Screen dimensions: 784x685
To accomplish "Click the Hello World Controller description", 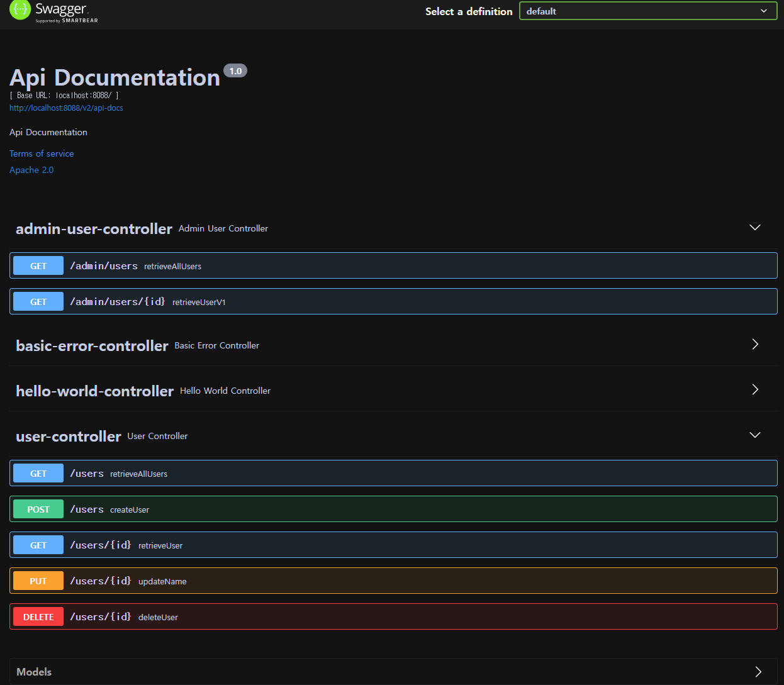I will pos(225,391).
